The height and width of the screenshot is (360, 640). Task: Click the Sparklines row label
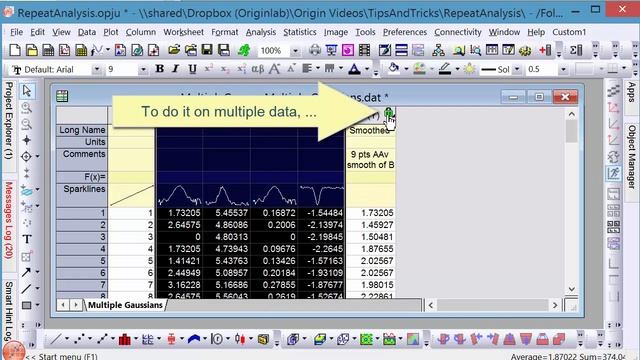tap(82, 195)
